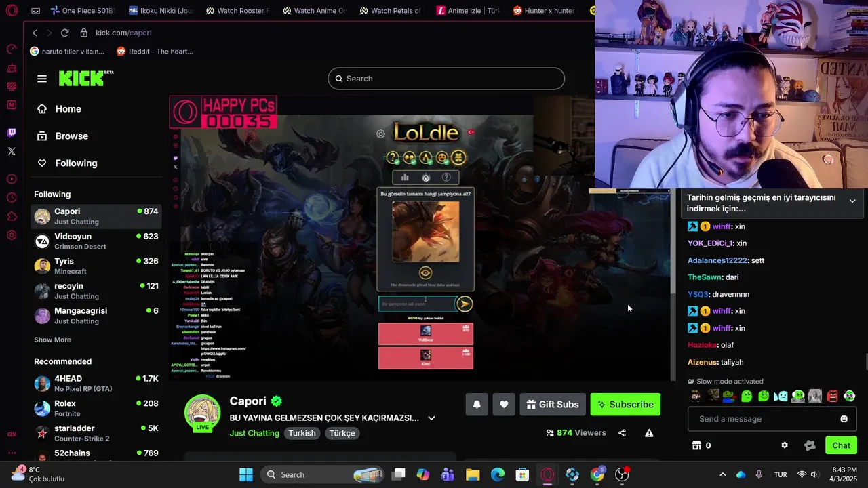This screenshot has width=868, height=488.
Task: Click the Subscribe button
Action: pos(625,404)
